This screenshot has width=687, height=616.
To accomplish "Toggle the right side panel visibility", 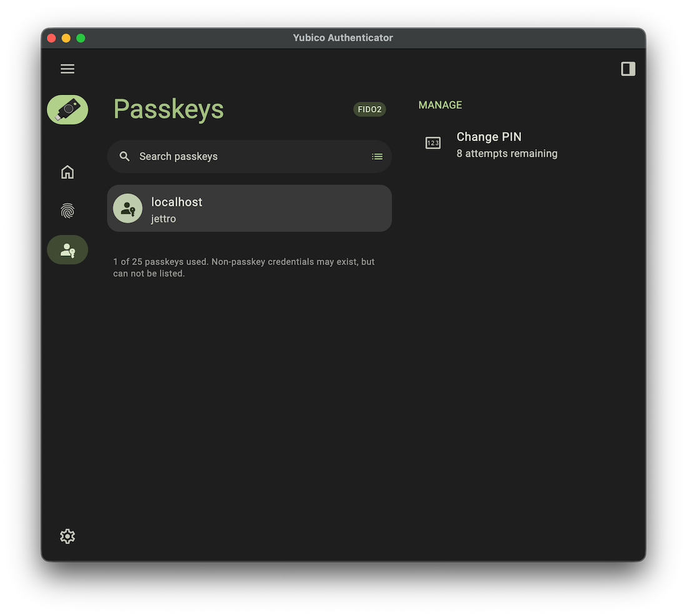I will point(628,69).
